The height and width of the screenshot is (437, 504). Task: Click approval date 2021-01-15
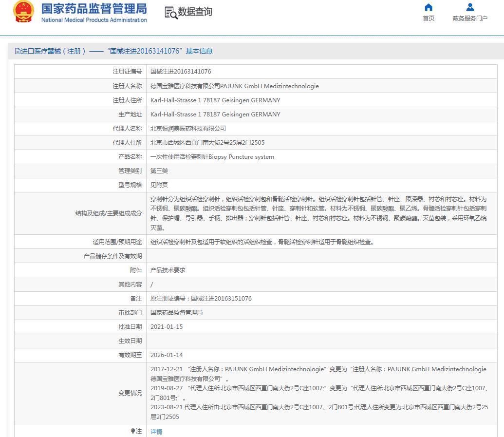click(167, 327)
